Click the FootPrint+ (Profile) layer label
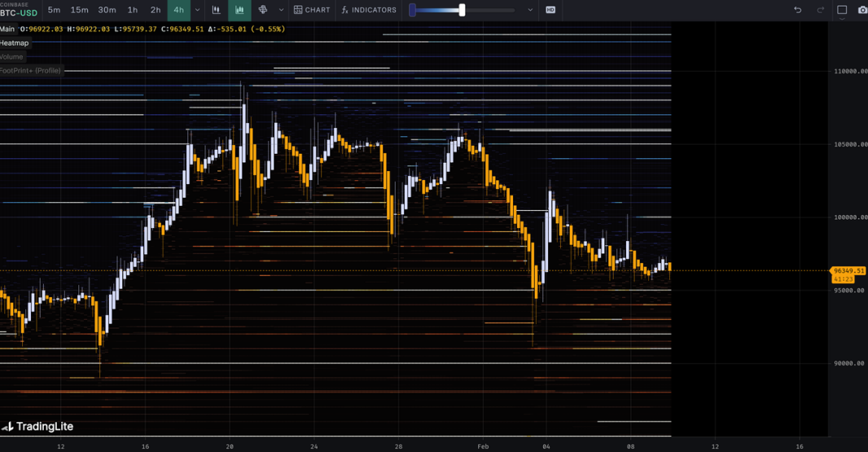Screen dimensions: 868x452 [x=31, y=71]
